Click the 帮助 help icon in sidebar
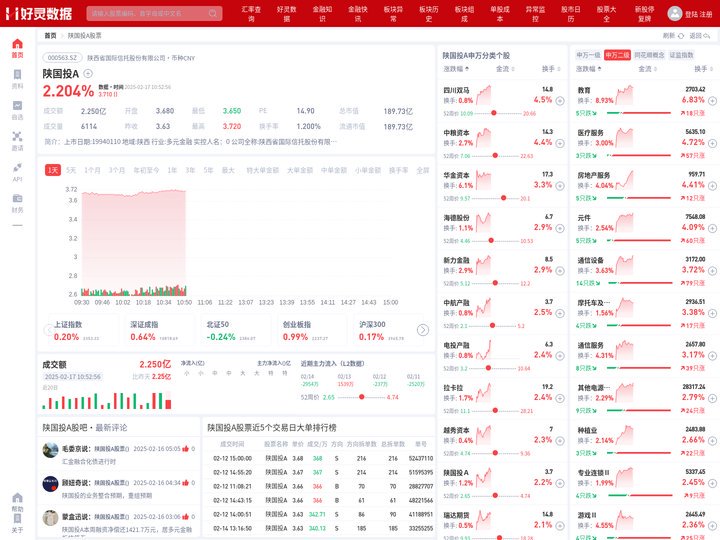This screenshot has height=540, width=720. pyautogui.click(x=17, y=498)
